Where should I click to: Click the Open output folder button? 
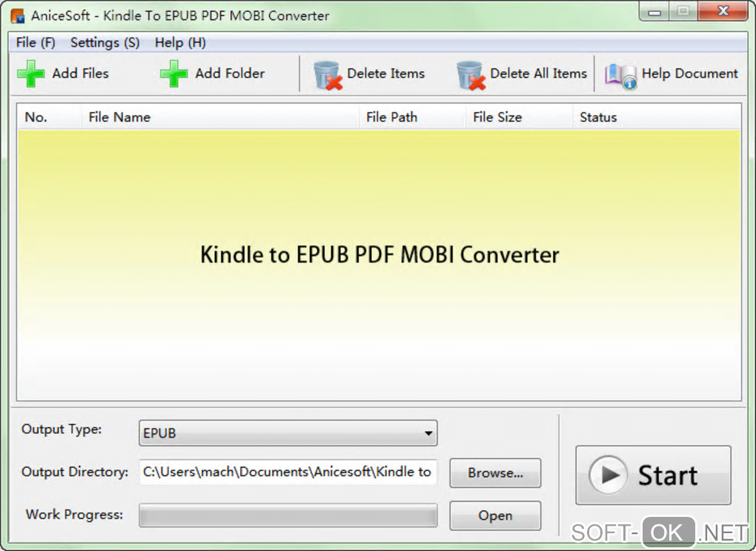click(x=495, y=515)
